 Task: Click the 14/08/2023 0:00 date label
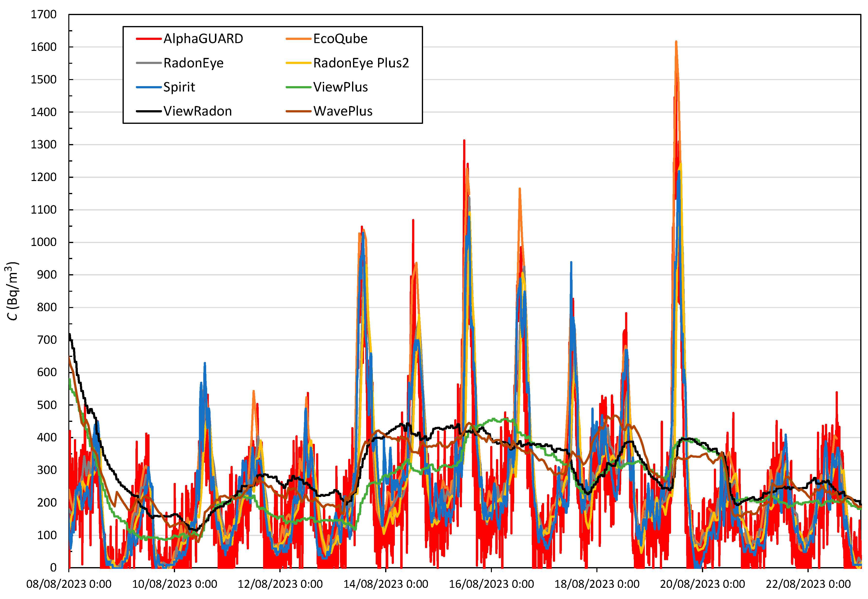click(386, 584)
